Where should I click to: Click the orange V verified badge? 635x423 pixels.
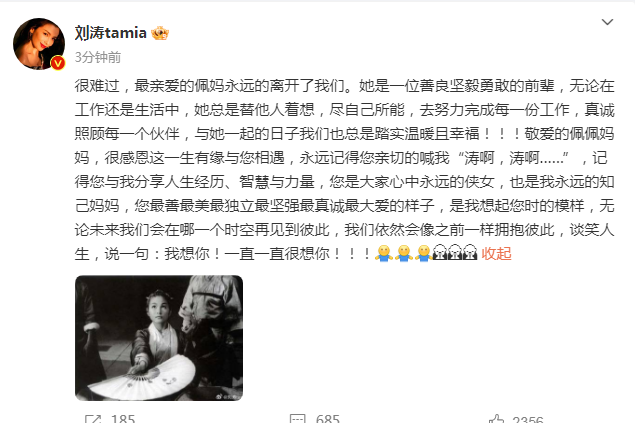(58, 63)
